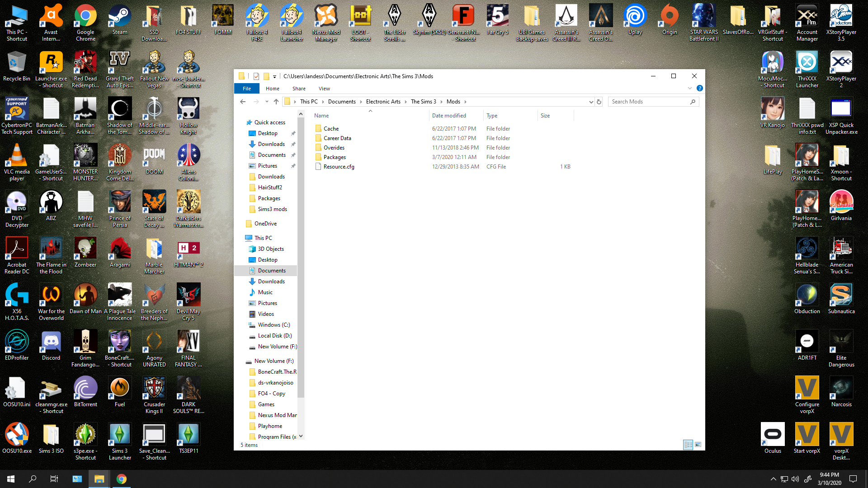This screenshot has height=488, width=868.
Task: Jump to Electronic Arts in breadcrumb
Action: [x=383, y=102]
